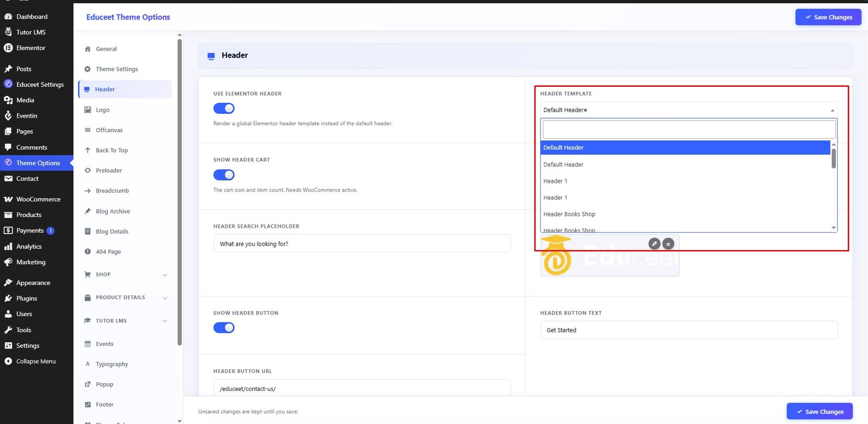
Task: Expand the PRODUCT DETAILS section chevron
Action: click(165, 298)
